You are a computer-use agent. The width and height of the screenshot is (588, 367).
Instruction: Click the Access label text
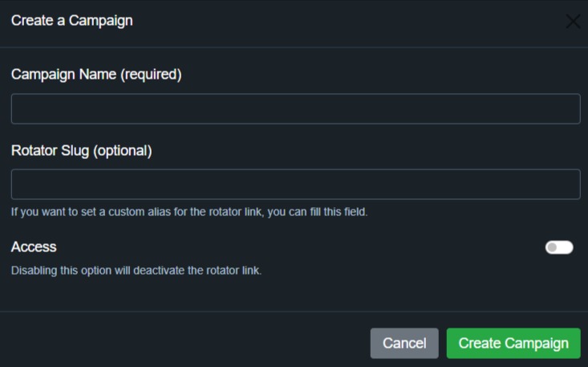(x=34, y=247)
